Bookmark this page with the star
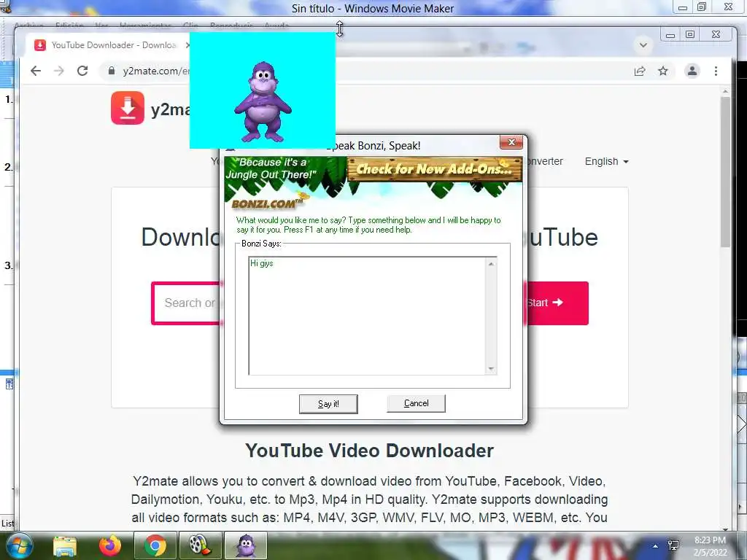 [x=662, y=71]
